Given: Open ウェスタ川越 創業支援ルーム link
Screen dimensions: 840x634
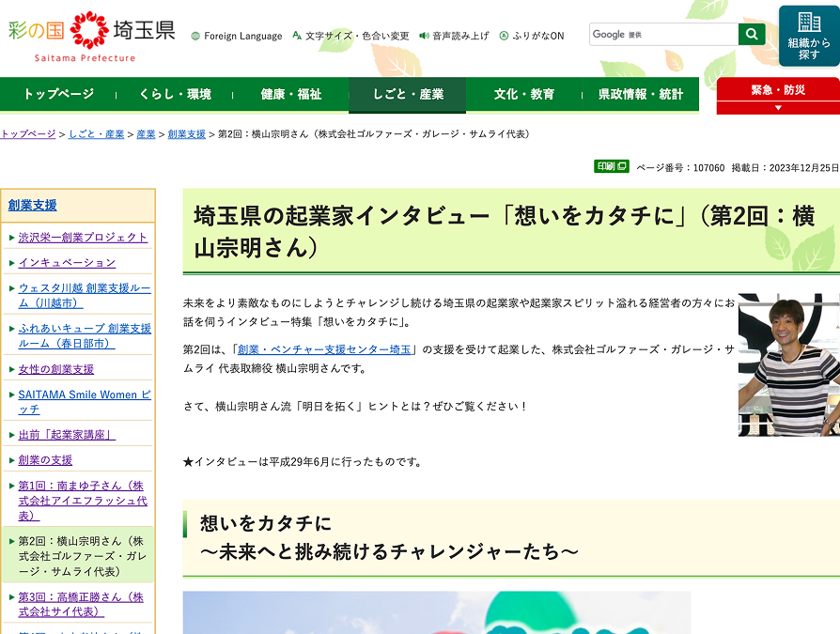Looking at the screenshot, I should 85,295.
